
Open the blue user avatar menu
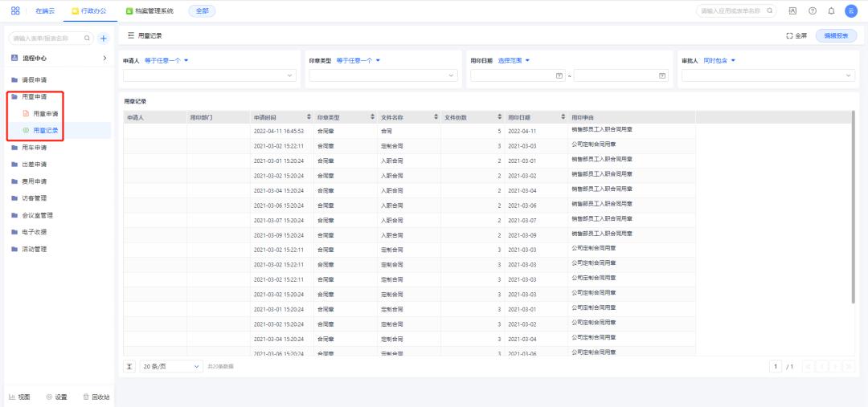pyautogui.click(x=851, y=10)
